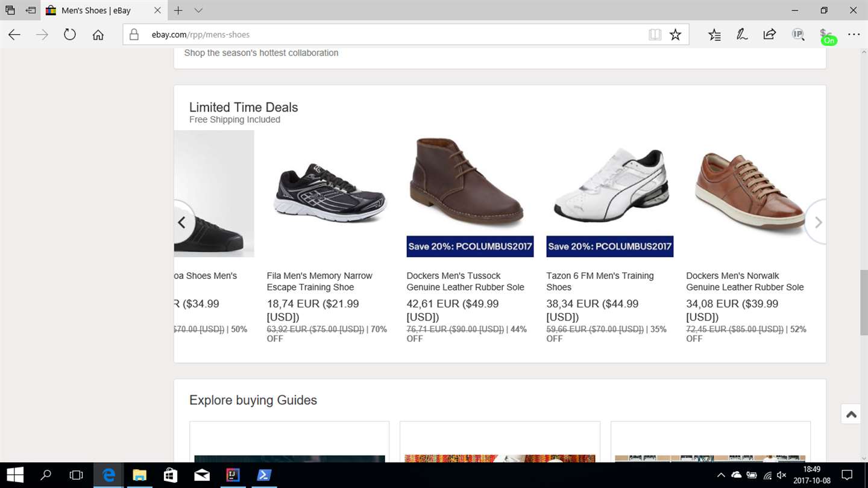
Task: Click 'Shop the season's hottest collaboration' text
Action: (x=261, y=53)
